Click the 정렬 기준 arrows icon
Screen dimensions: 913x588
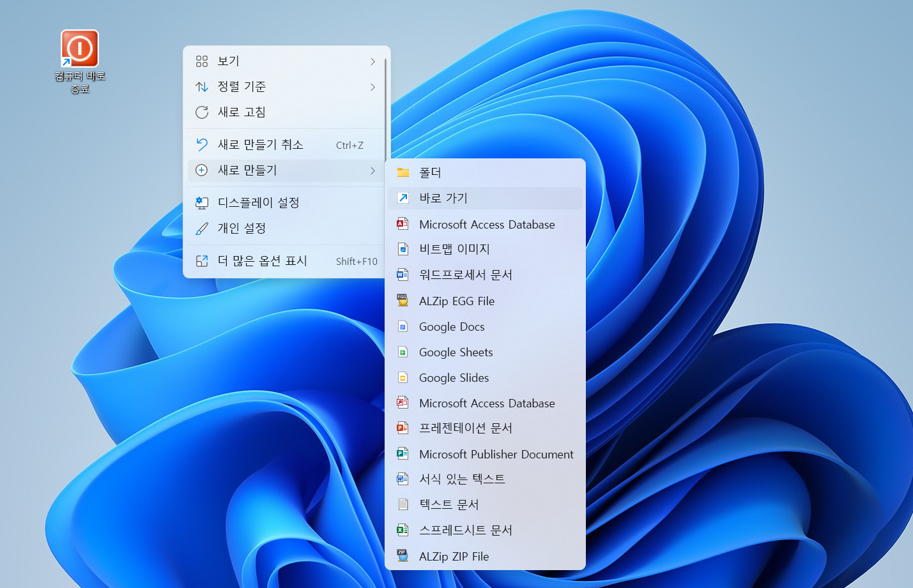202,87
